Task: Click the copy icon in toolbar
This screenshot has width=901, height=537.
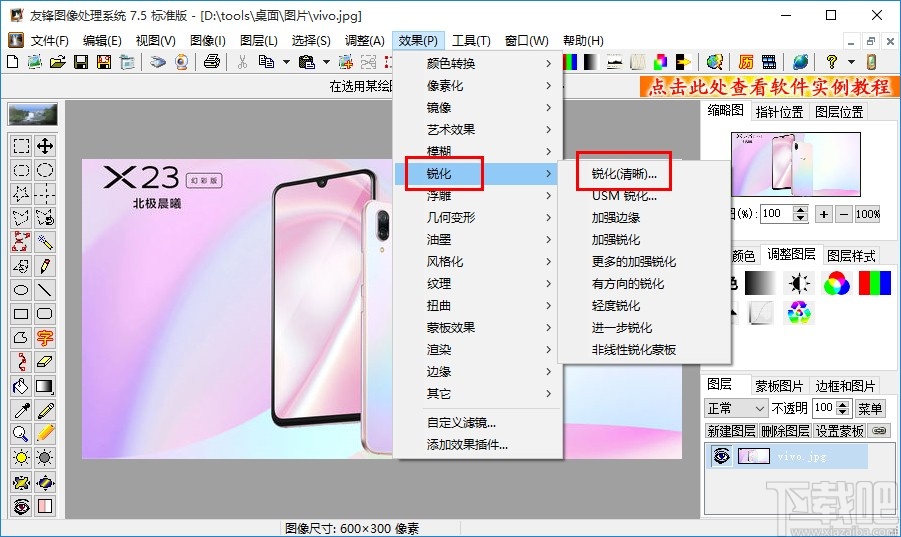Action: coord(266,61)
